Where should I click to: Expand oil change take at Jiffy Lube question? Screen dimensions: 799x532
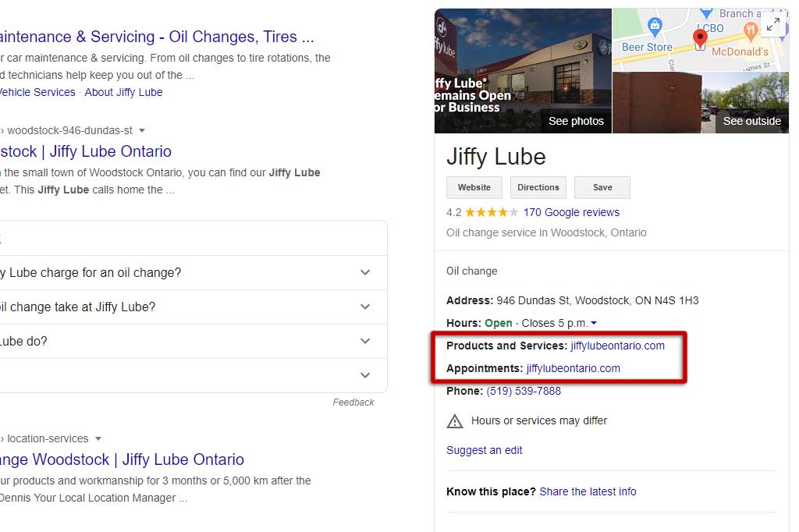point(365,307)
